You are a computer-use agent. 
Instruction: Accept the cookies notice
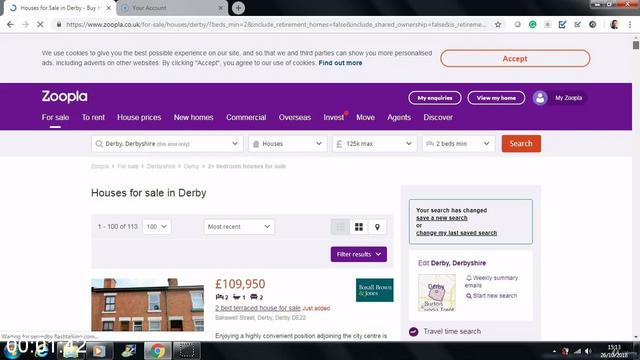515,59
